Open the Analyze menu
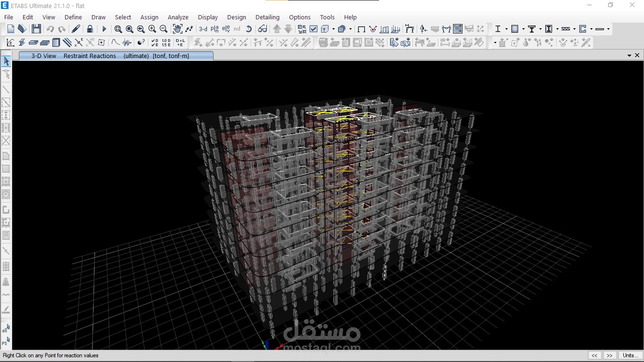This screenshot has width=644, height=362. click(x=178, y=17)
